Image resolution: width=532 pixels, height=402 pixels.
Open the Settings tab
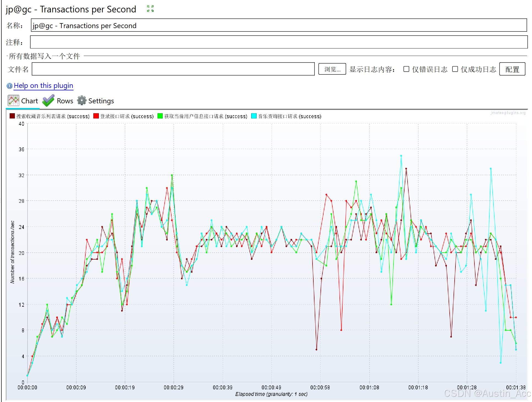(101, 101)
